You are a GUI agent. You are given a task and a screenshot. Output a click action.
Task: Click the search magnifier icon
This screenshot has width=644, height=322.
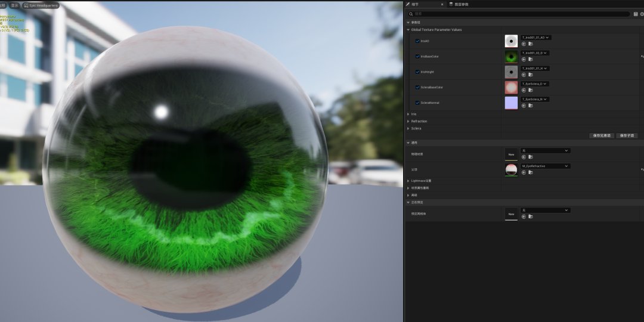tap(411, 14)
